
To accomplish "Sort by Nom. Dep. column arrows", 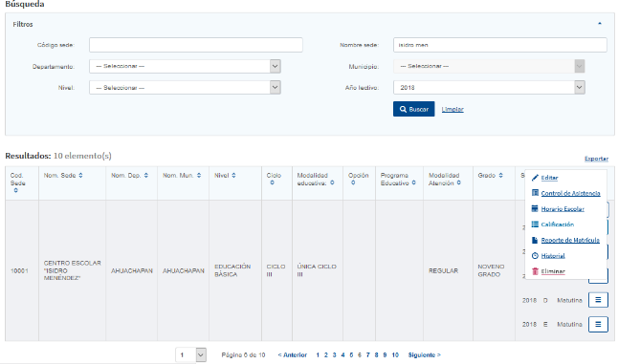I will coord(146,176).
